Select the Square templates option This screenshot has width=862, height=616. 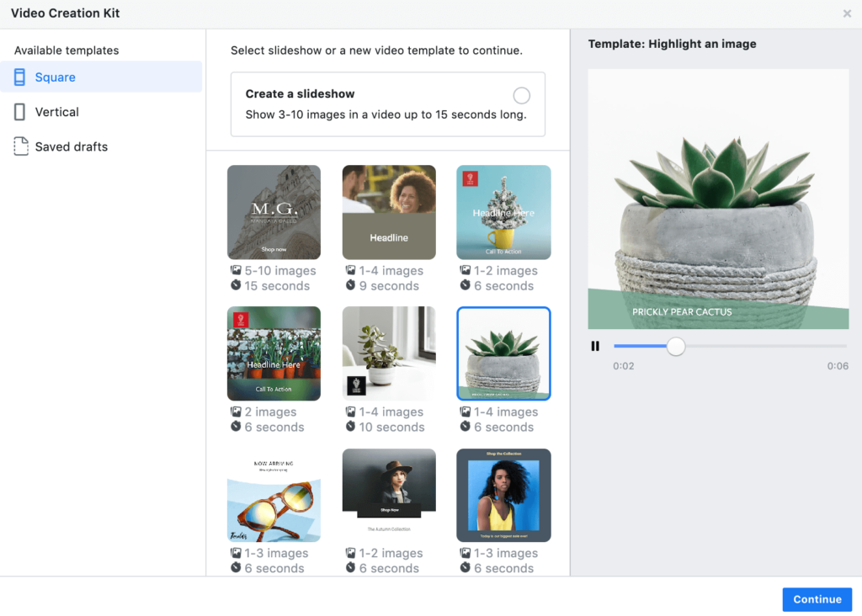click(x=101, y=77)
